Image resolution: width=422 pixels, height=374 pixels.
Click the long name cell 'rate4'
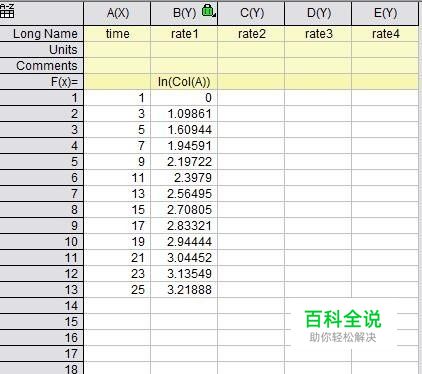[385, 34]
